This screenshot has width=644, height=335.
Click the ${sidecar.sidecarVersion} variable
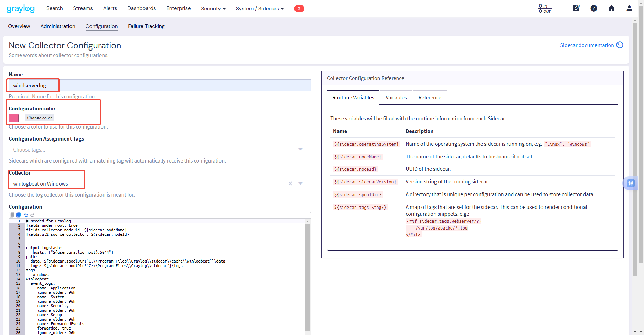(365, 182)
